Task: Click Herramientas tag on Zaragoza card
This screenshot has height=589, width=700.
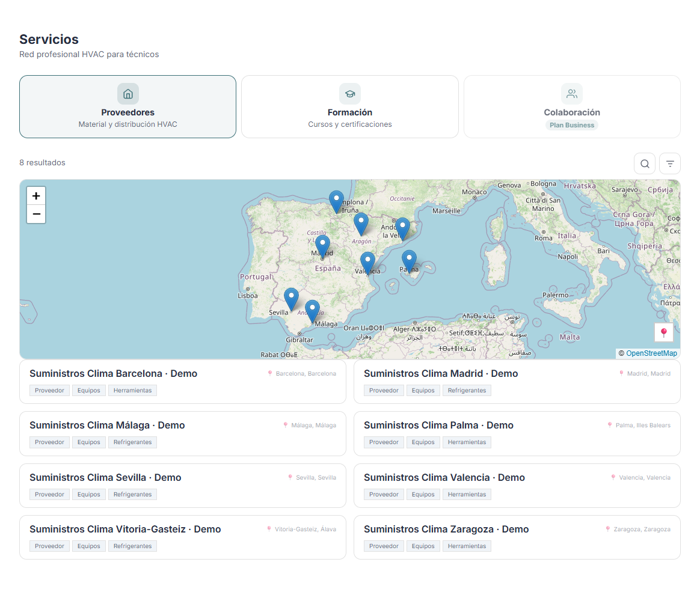Action: point(467,546)
